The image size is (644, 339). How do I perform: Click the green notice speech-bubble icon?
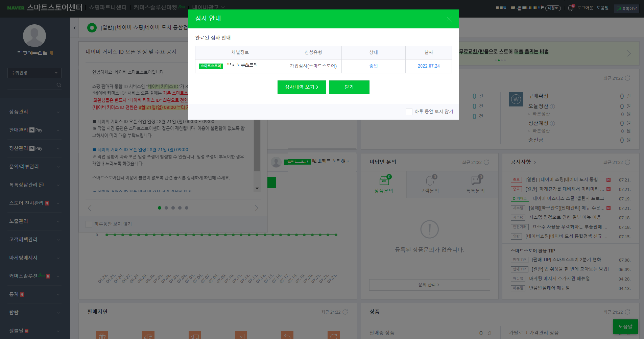click(92, 28)
